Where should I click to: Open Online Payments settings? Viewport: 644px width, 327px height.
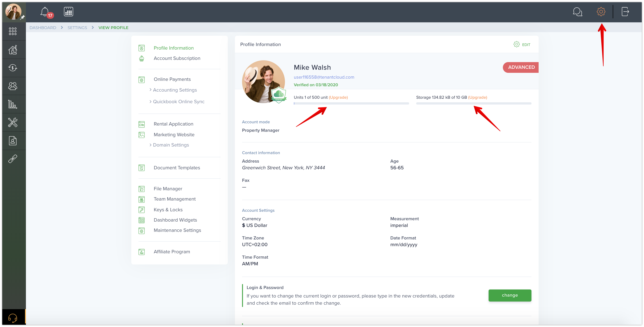[172, 79]
